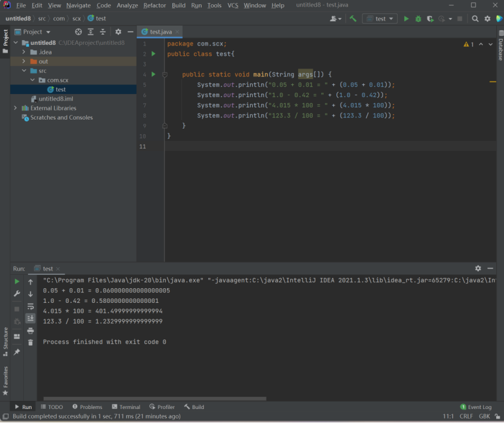Viewport: 504px width, 423px height.
Task: Click the Build Project hammer icon
Action: (353, 19)
